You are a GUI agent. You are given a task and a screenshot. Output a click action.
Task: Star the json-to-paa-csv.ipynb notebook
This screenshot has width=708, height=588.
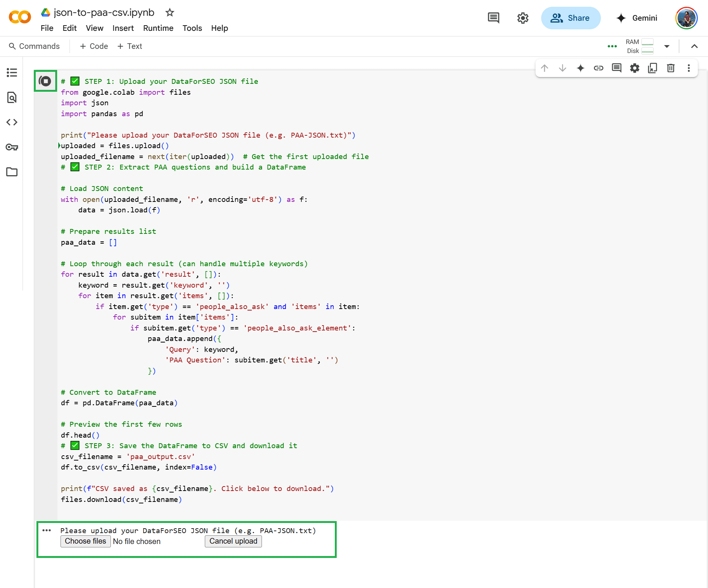170,12
